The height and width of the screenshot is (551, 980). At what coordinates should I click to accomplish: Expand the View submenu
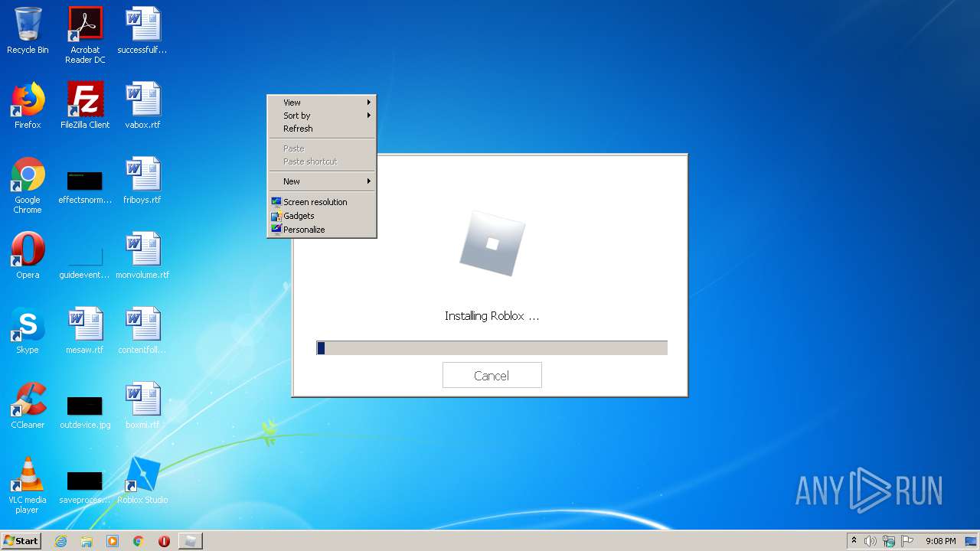(322, 103)
